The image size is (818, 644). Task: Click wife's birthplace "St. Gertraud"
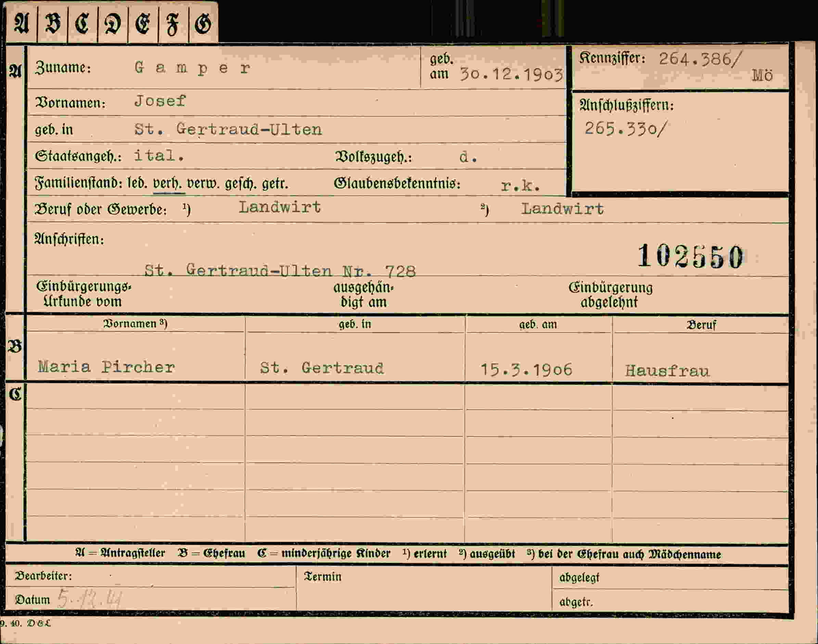tap(322, 368)
